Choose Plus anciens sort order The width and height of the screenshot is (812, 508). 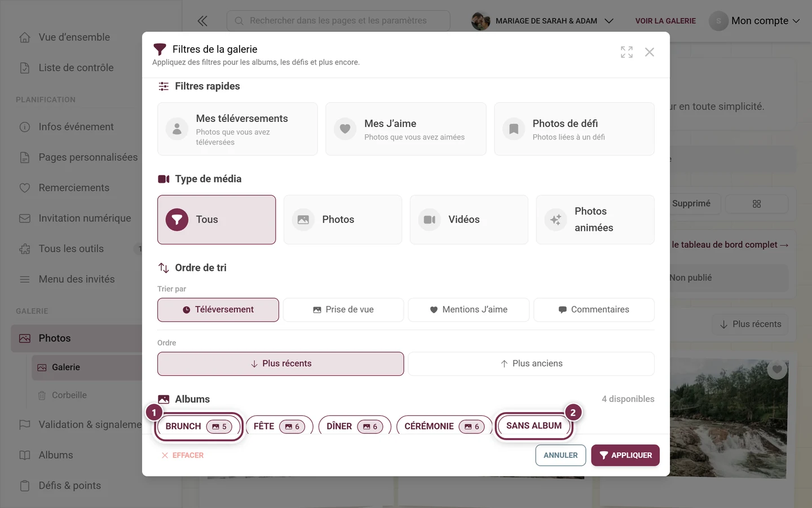531,364
